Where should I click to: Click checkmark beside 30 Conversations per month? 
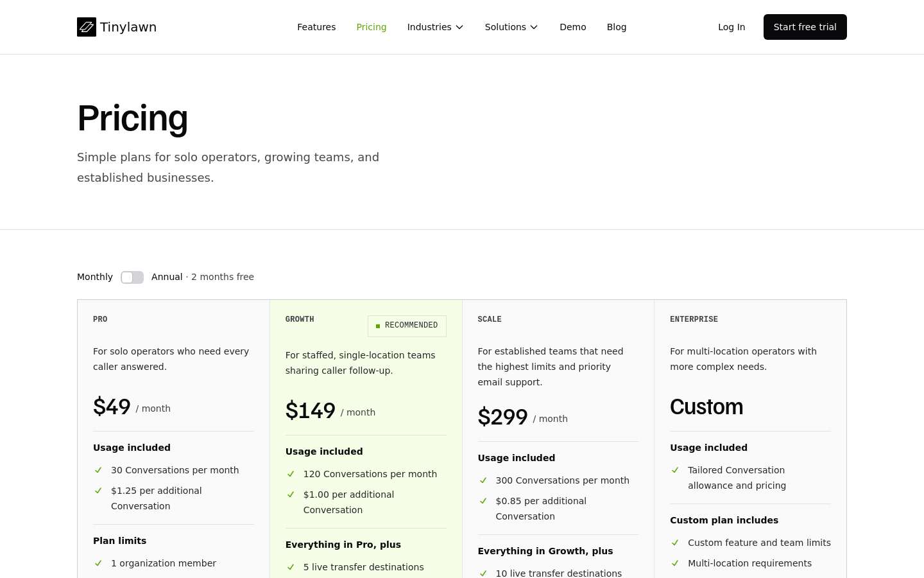click(x=98, y=470)
